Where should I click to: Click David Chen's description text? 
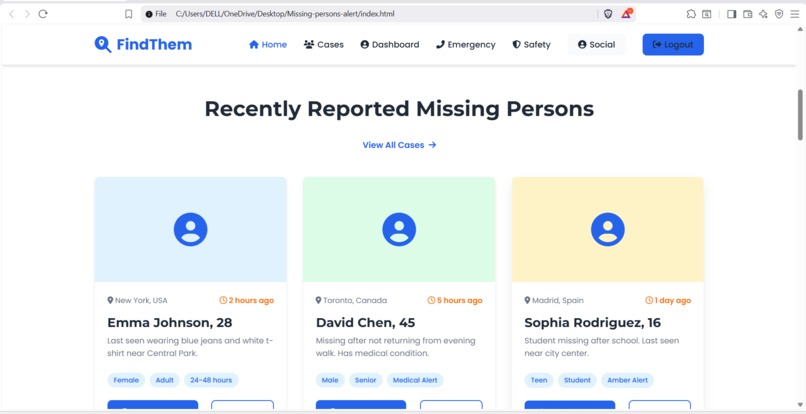click(396, 347)
